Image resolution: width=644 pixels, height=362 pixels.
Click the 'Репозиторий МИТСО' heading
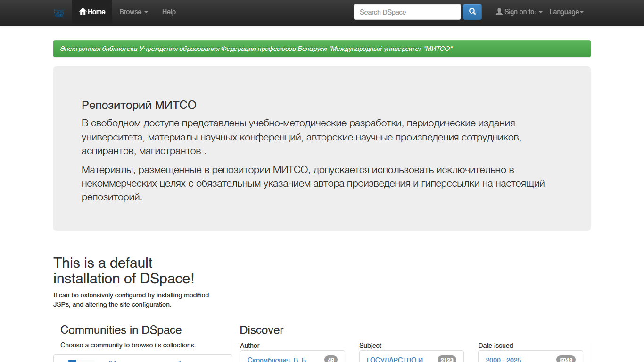coord(139,105)
